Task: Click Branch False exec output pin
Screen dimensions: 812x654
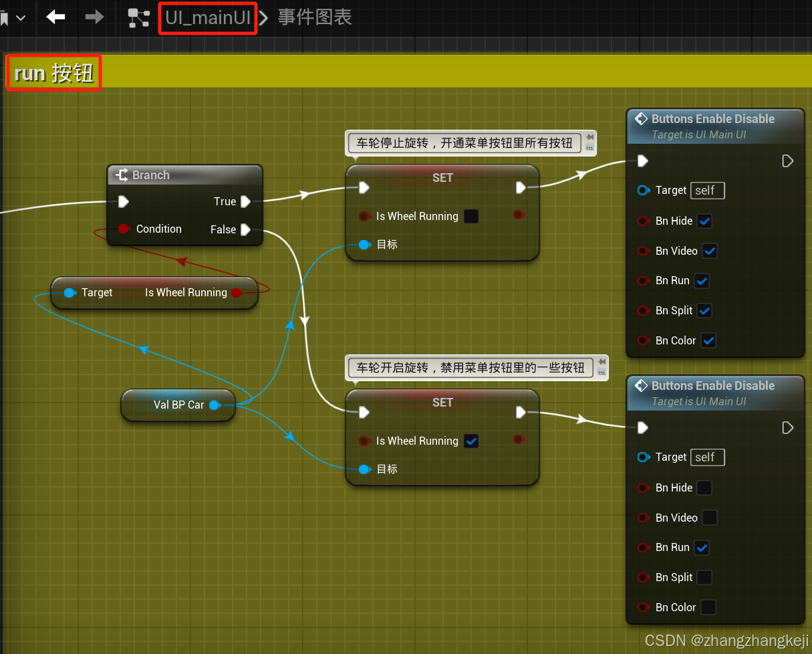Action: tap(245, 229)
